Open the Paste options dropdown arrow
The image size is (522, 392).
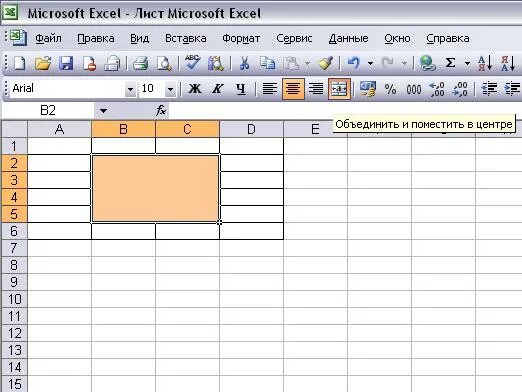coord(307,63)
